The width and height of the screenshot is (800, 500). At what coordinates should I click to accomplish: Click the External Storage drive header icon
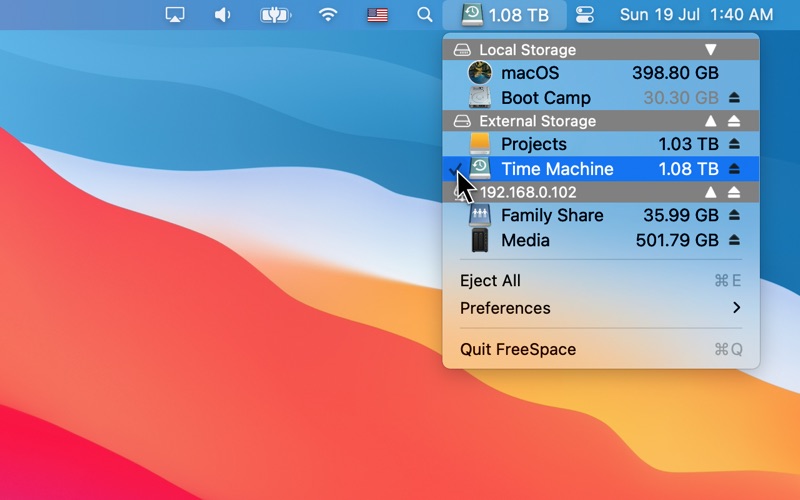click(462, 121)
